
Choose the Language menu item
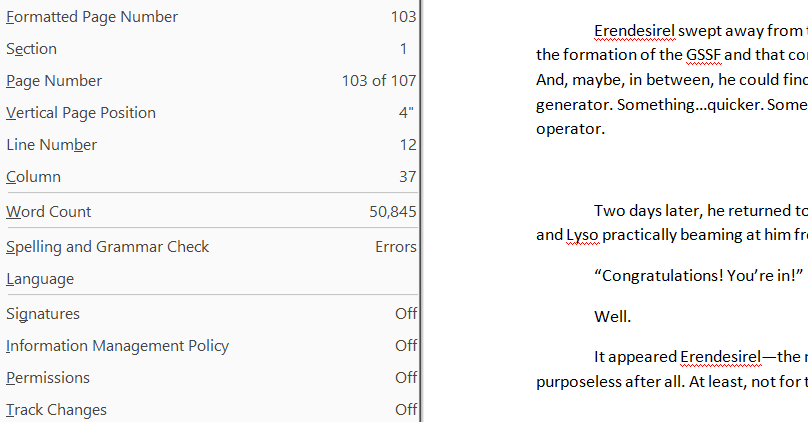pyautogui.click(x=40, y=279)
